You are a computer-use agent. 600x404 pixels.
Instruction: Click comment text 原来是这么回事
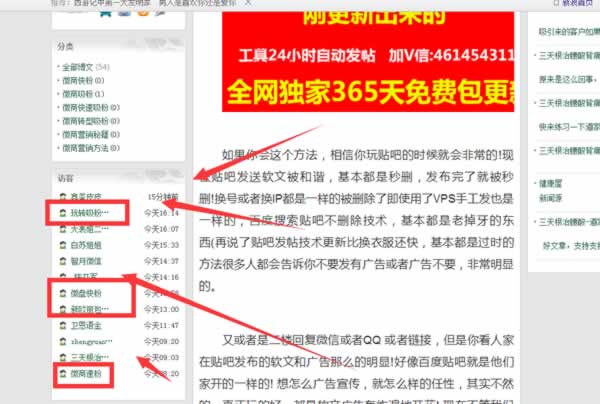click(568, 80)
